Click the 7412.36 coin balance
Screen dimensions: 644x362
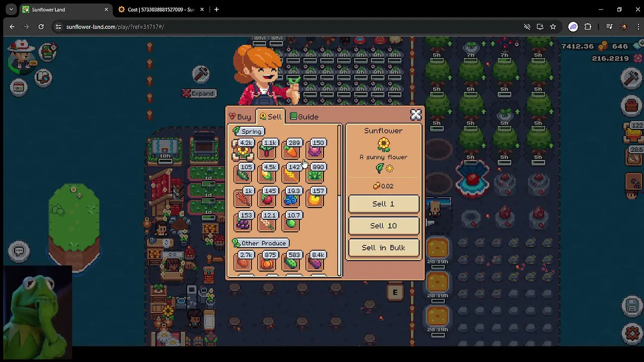577,46
